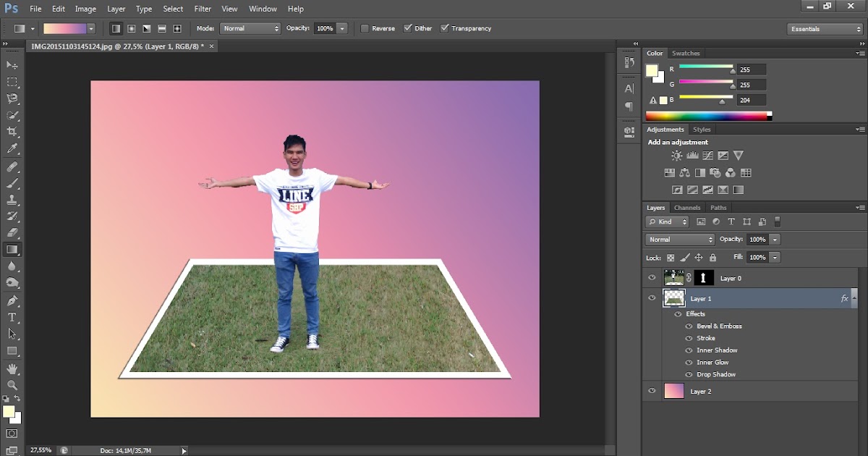Select the Zoom tool
The image size is (868, 456).
12,383
